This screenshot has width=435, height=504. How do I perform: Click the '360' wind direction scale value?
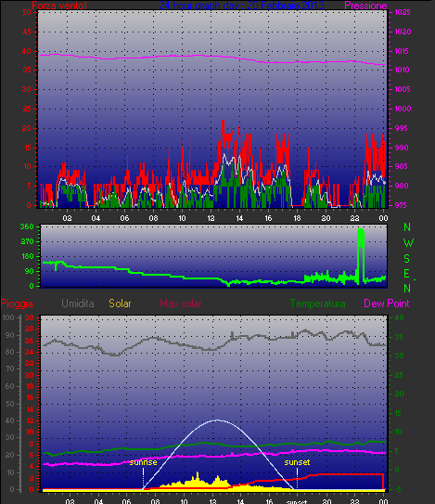click(x=27, y=226)
